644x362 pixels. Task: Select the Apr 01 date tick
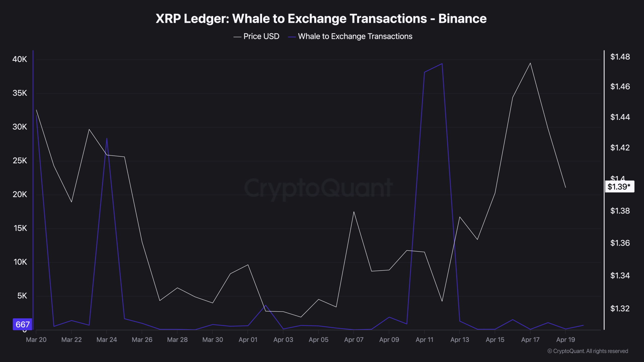pyautogui.click(x=248, y=340)
